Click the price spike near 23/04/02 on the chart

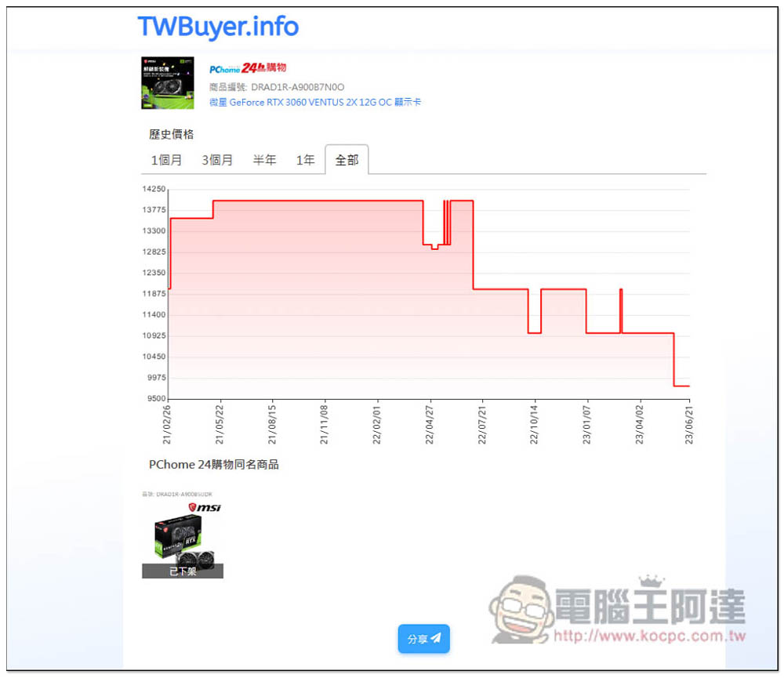coord(621,310)
